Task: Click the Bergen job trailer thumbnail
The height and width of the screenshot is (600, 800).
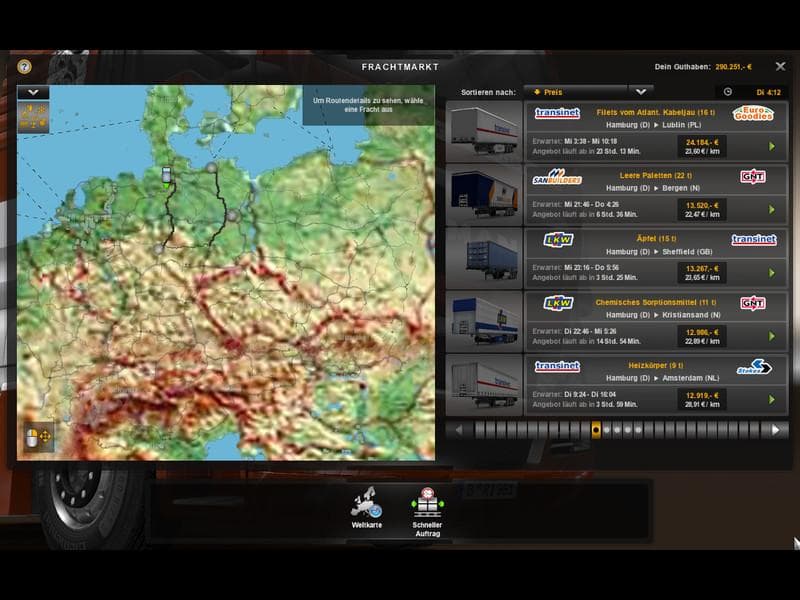Action: point(484,195)
